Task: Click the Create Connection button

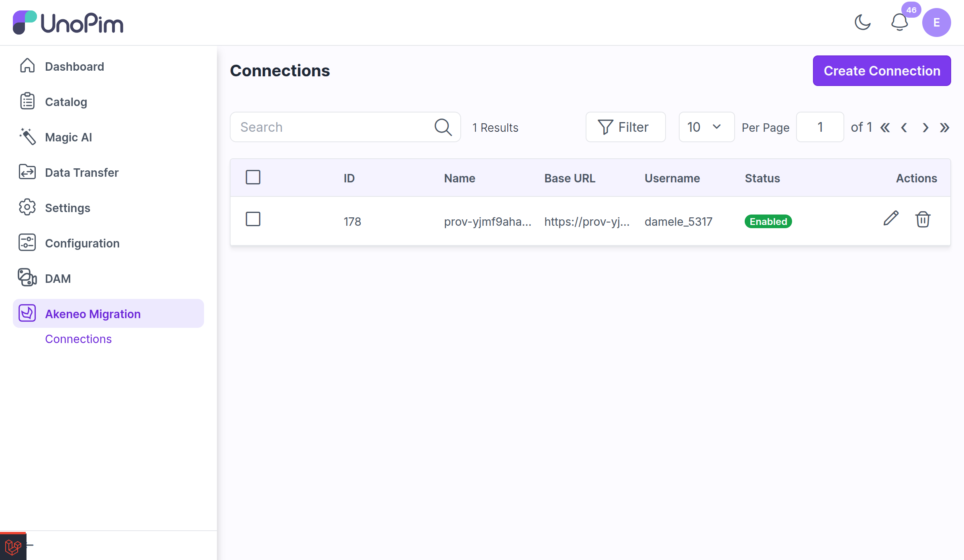Action: click(x=882, y=71)
